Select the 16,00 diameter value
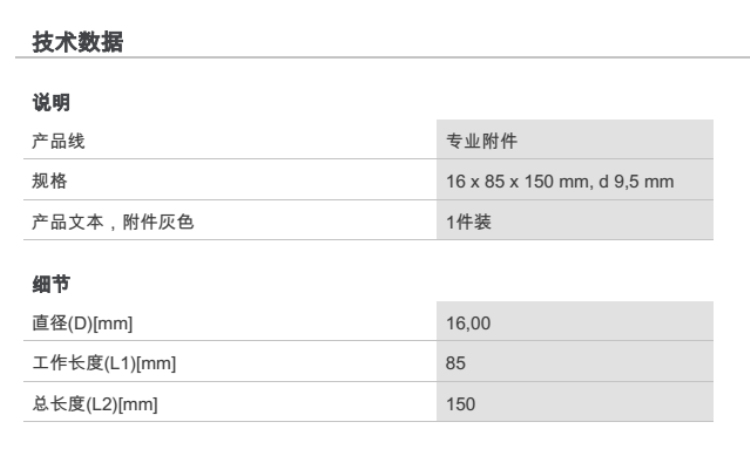Screen dimensions: 750x469 click(468, 323)
